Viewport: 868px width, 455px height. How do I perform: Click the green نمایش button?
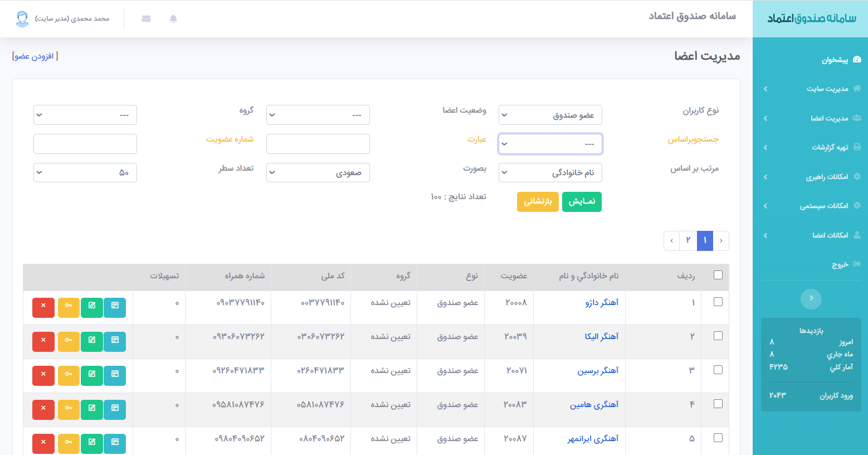(x=582, y=202)
